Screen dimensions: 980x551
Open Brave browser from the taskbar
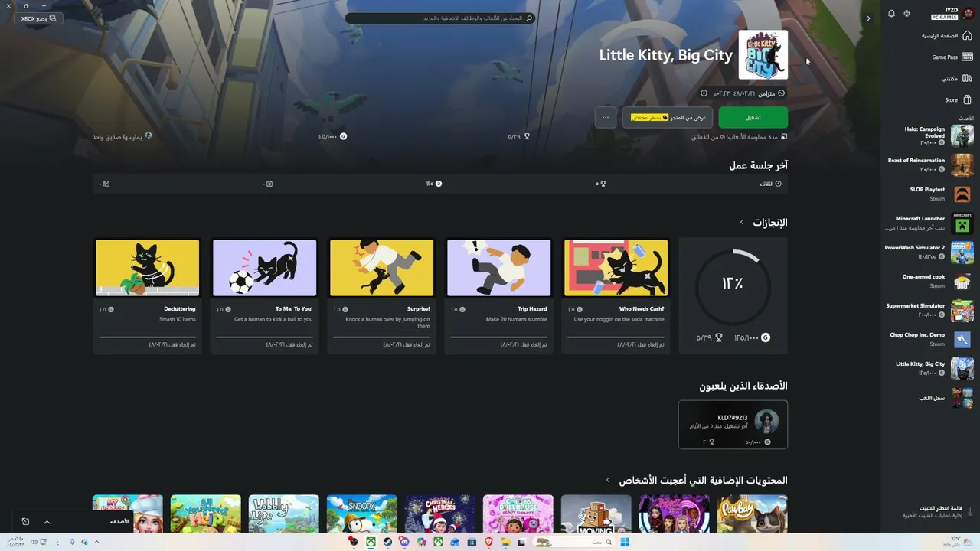click(488, 542)
